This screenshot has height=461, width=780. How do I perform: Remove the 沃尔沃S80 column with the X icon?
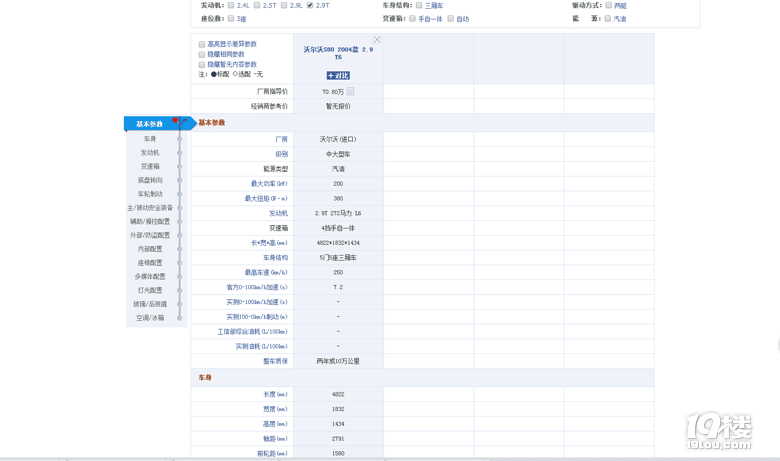point(377,40)
